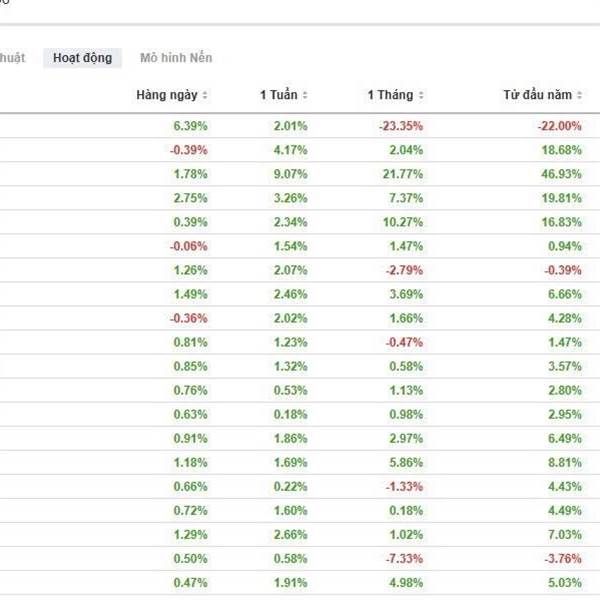The height and width of the screenshot is (600, 600).
Task: Click the Hàng ngày column header text
Action: (167, 95)
